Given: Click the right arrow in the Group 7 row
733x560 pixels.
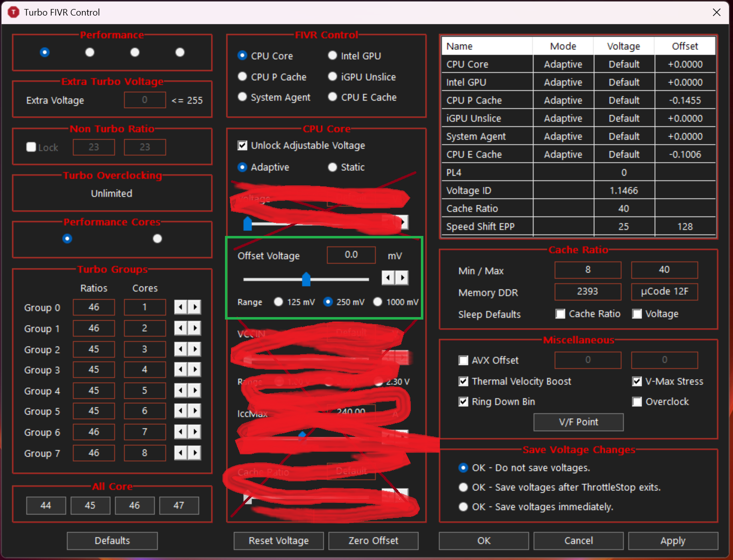Looking at the screenshot, I should [194, 453].
